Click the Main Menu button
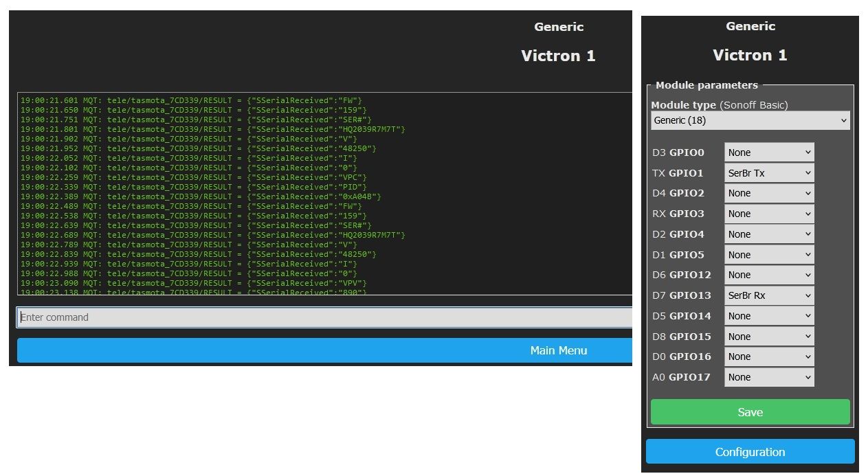868x476 pixels. pyautogui.click(x=324, y=350)
